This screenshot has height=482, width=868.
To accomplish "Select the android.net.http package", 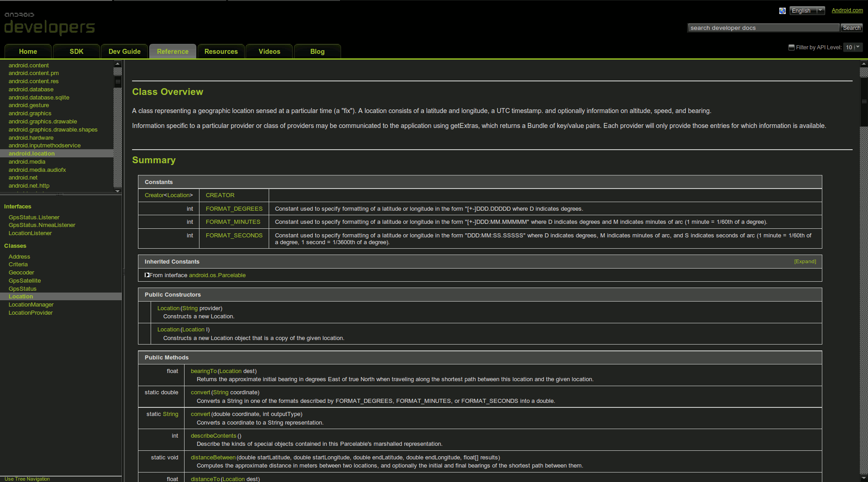I will pyautogui.click(x=29, y=186).
